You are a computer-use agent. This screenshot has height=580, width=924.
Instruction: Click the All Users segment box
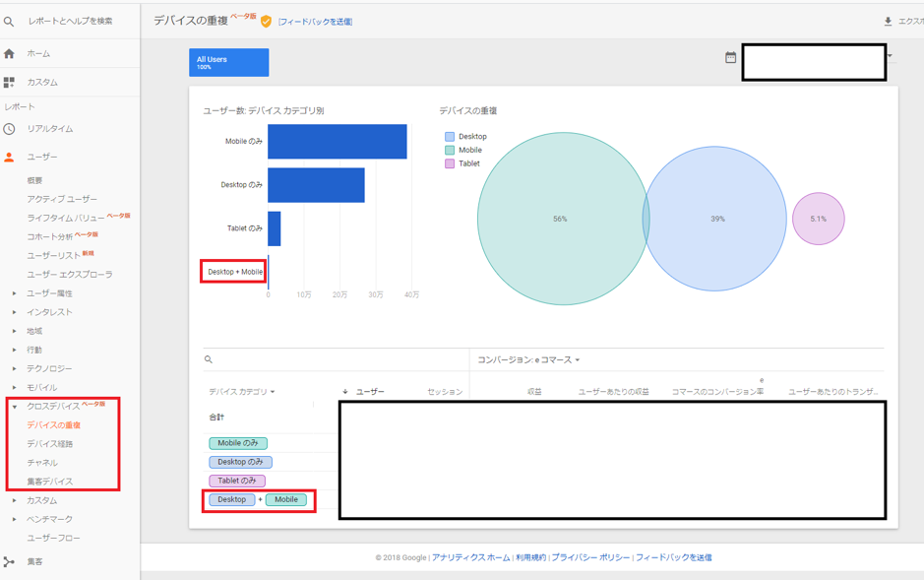tap(228, 63)
